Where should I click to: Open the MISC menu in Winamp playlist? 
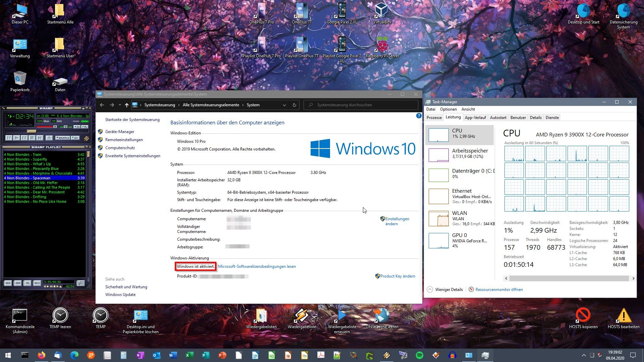pos(37,283)
